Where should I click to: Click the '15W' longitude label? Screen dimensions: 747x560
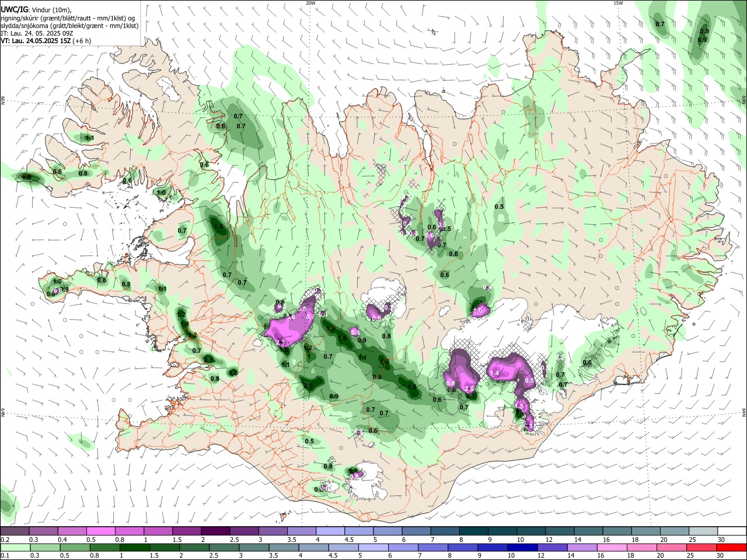pos(617,3)
